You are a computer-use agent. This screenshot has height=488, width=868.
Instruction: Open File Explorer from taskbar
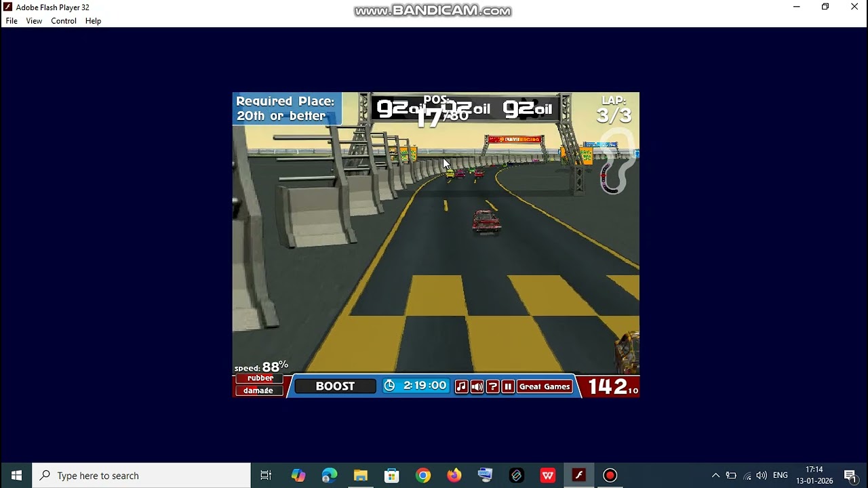361,475
